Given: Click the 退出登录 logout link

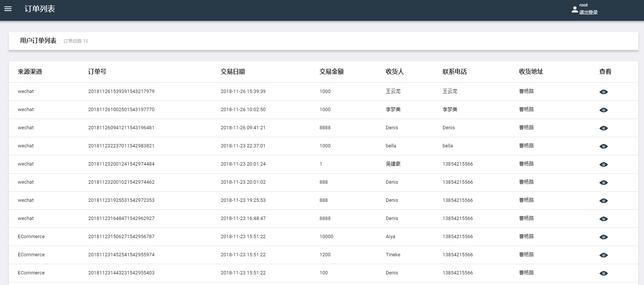Looking at the screenshot, I should (x=588, y=12).
